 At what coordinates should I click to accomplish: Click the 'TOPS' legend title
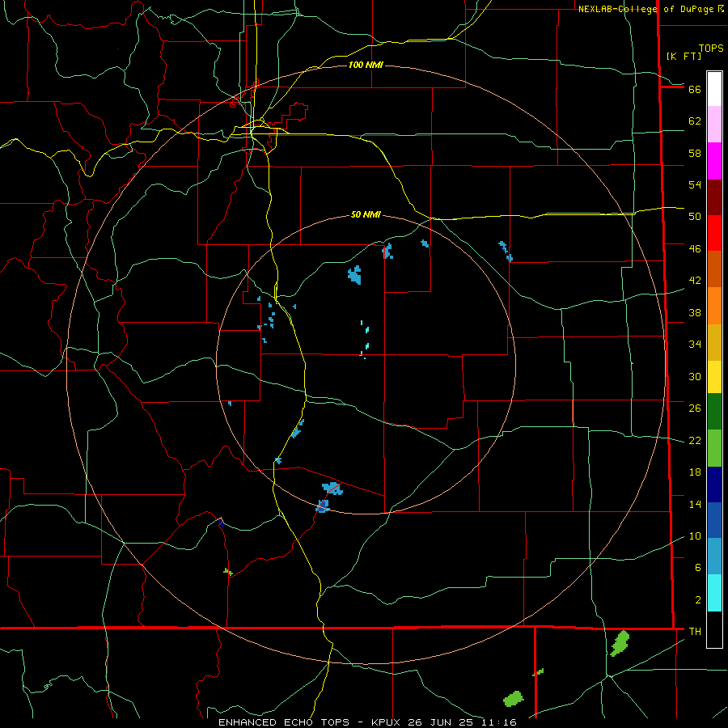(x=711, y=49)
